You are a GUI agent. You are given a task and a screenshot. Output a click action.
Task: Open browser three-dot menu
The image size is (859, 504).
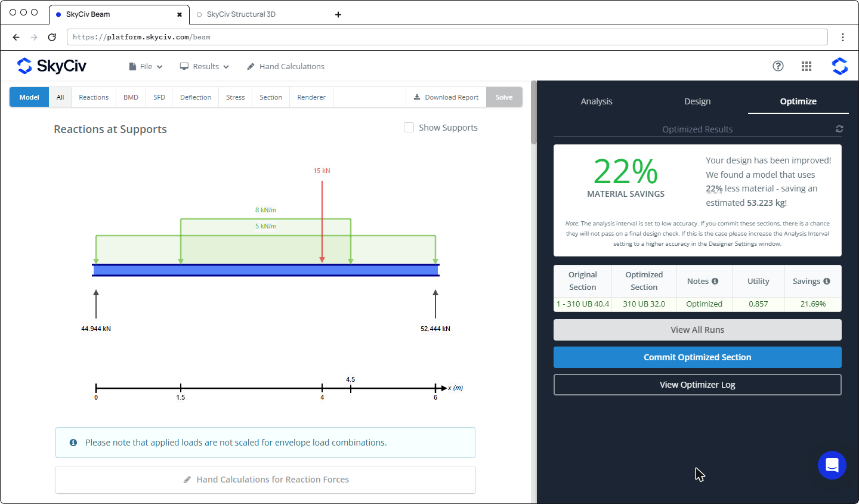point(843,37)
